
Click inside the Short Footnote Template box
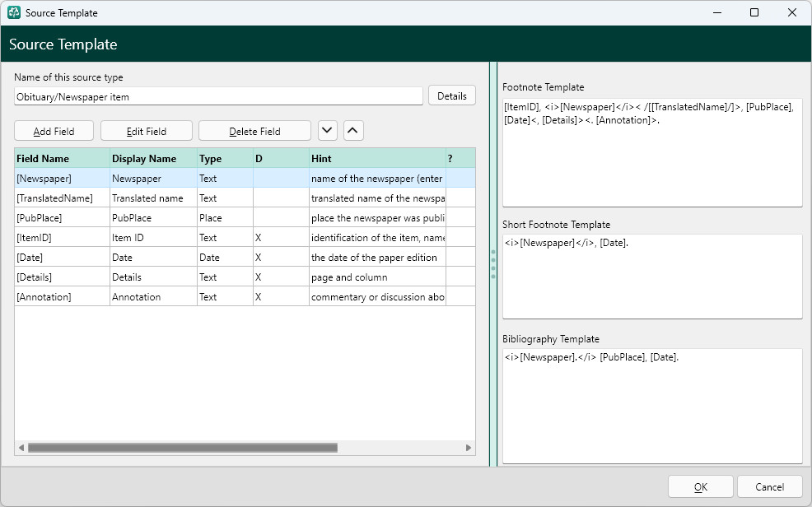click(652, 277)
